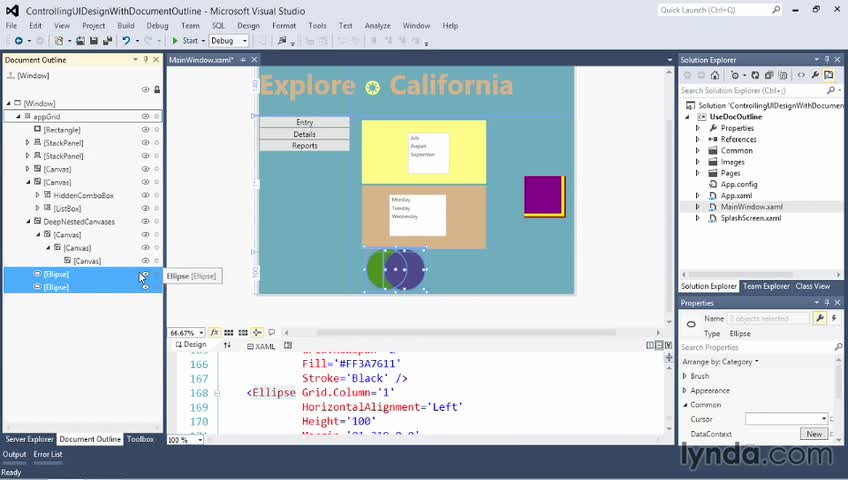Click snap to gridlines icon under designer
The width and height of the screenshot is (848, 480).
click(x=243, y=332)
